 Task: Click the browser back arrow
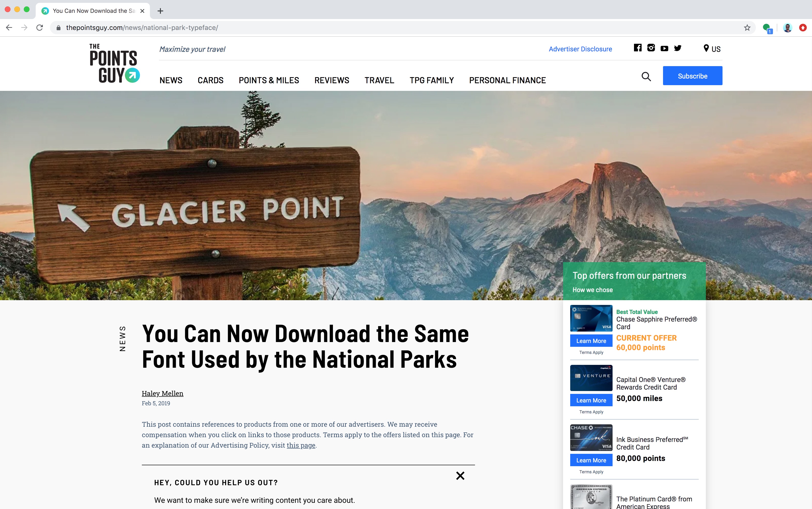coord(9,28)
